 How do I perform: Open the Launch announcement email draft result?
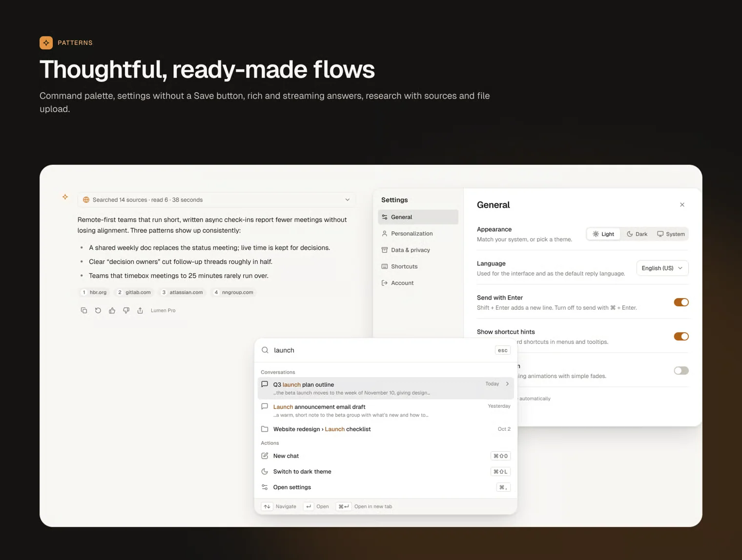[x=386, y=410]
